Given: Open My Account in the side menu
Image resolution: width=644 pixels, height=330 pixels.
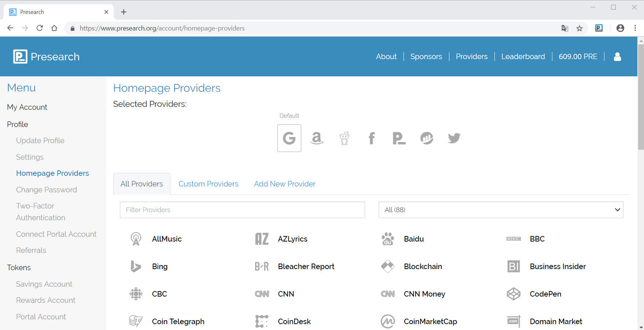Looking at the screenshot, I should (x=27, y=107).
